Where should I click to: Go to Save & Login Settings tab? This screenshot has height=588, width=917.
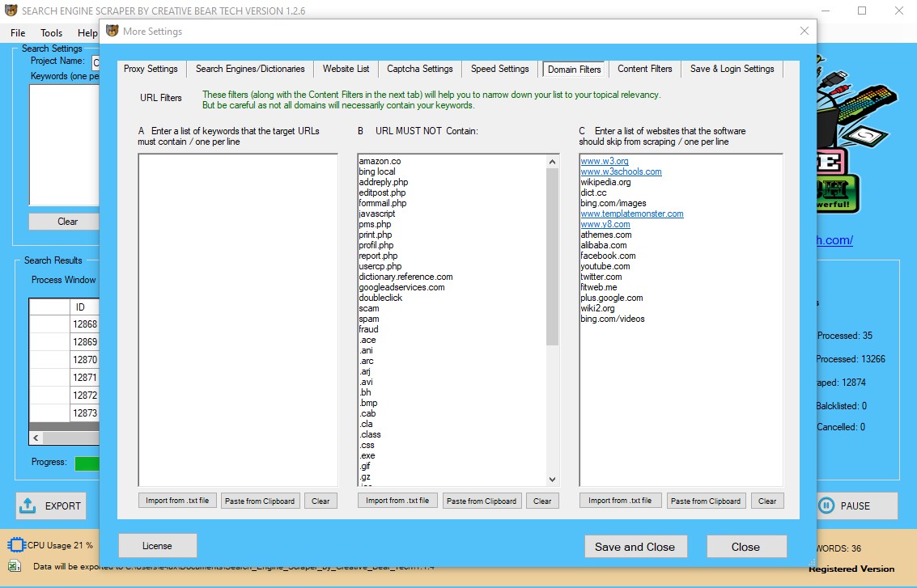[x=732, y=70]
